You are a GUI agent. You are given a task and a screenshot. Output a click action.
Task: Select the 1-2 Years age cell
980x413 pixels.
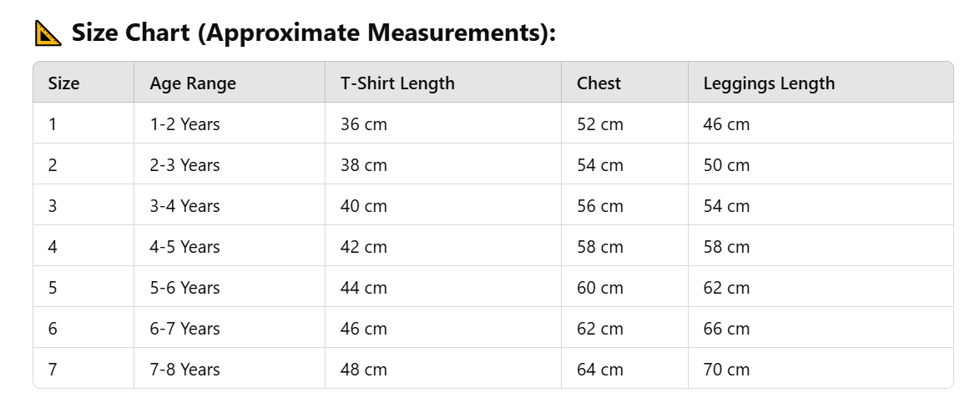coord(230,124)
